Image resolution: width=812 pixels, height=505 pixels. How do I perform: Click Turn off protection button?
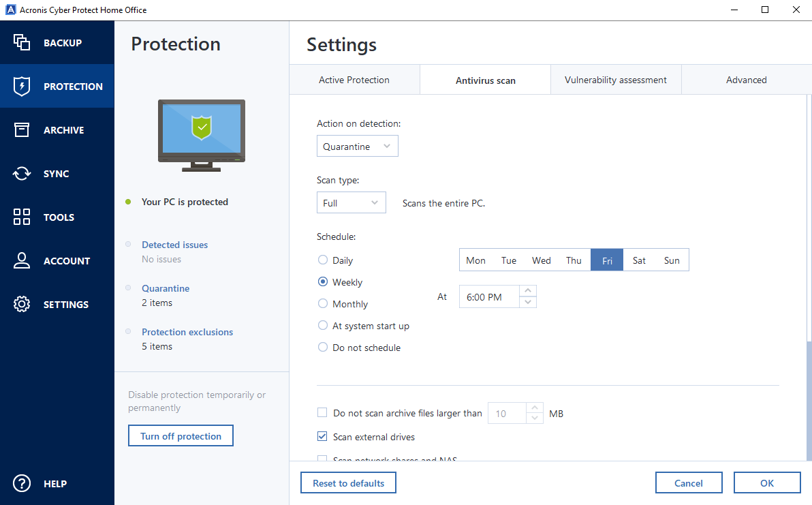point(181,435)
